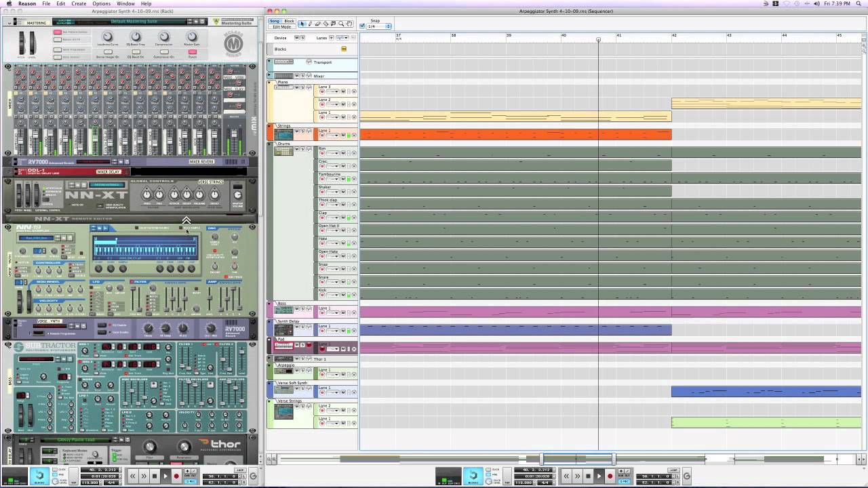
Task: Click Rewind in the rack window transport
Action: (133, 476)
